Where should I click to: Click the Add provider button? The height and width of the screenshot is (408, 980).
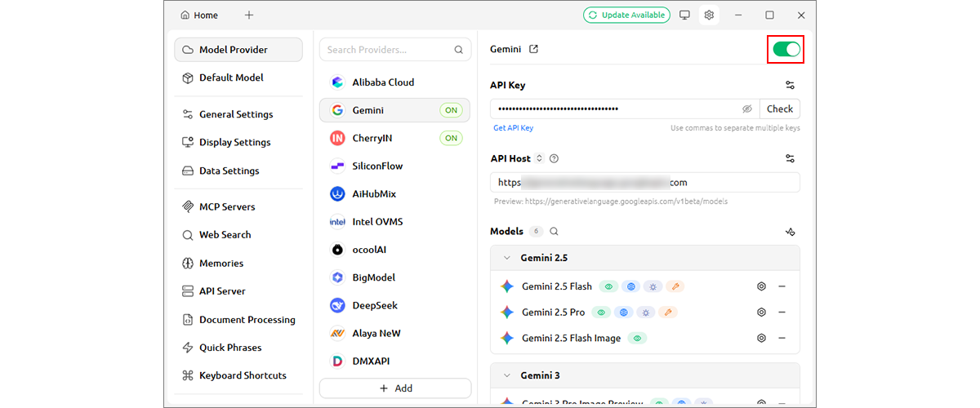pyautogui.click(x=395, y=388)
